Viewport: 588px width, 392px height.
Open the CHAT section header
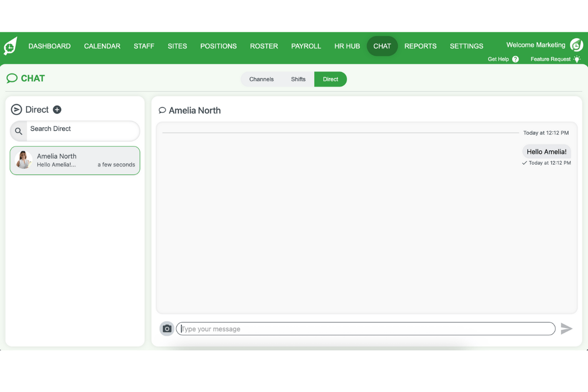point(25,78)
